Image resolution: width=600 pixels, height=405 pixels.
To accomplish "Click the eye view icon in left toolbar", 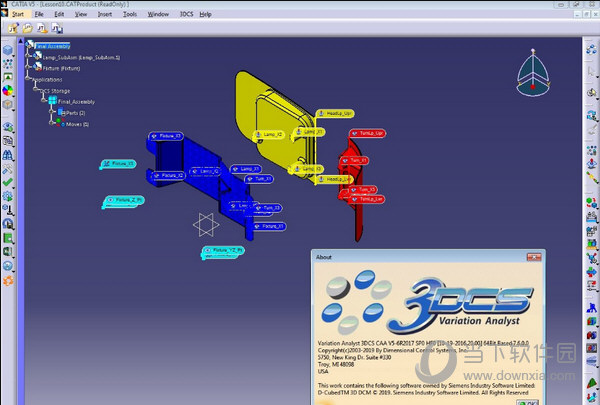I will (x=8, y=127).
